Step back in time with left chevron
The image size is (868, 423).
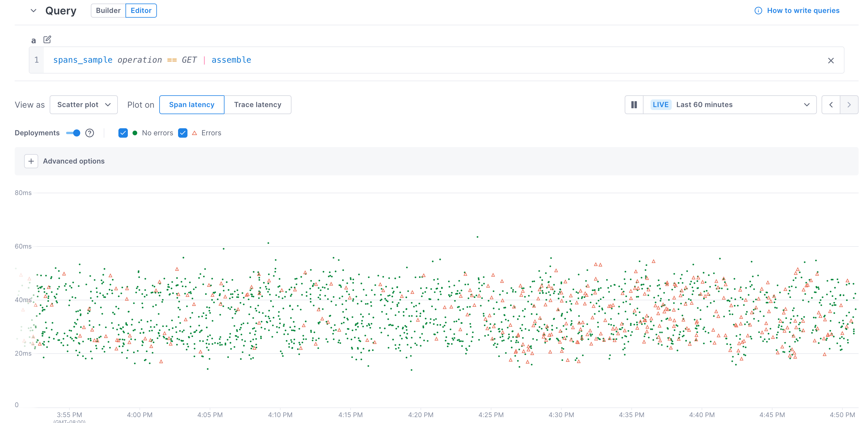coord(831,104)
